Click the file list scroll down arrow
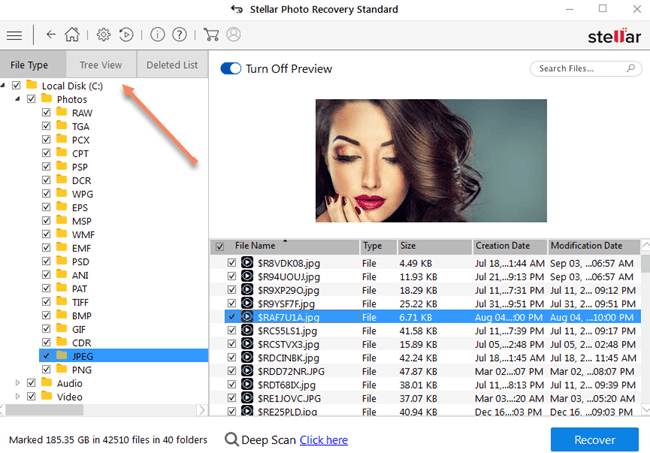The height and width of the screenshot is (453, 650). tap(645, 410)
